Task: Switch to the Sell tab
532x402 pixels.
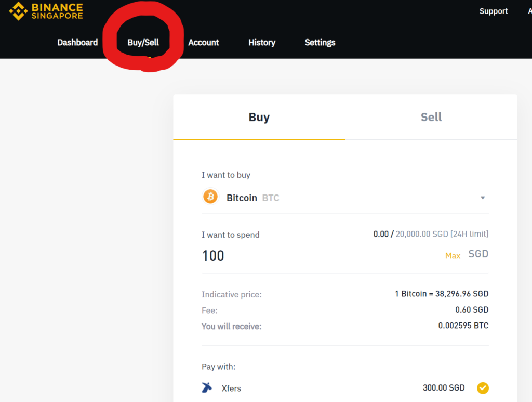Action: [x=431, y=117]
